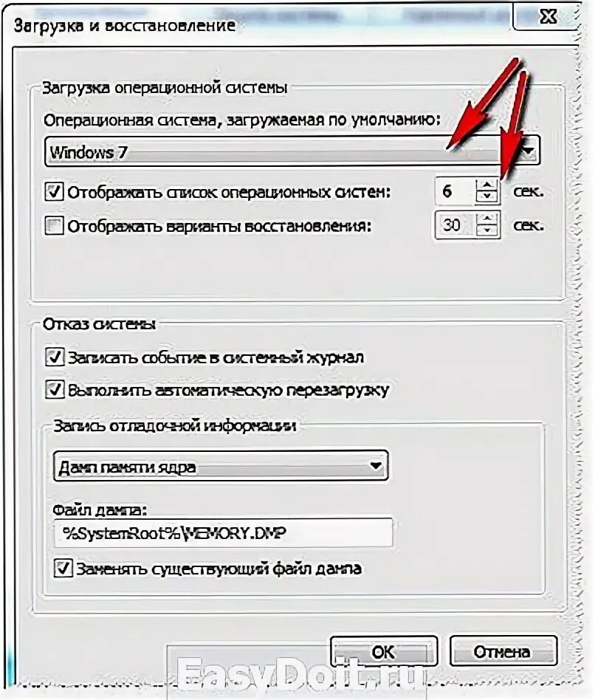Open the default operating system dropdown
The width and height of the screenshot is (595, 700).
(x=292, y=152)
